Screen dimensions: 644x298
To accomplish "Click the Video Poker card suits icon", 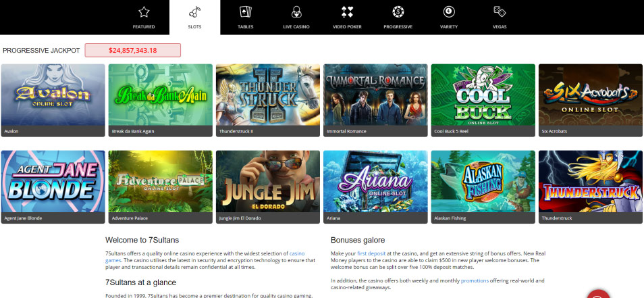I will tap(347, 12).
